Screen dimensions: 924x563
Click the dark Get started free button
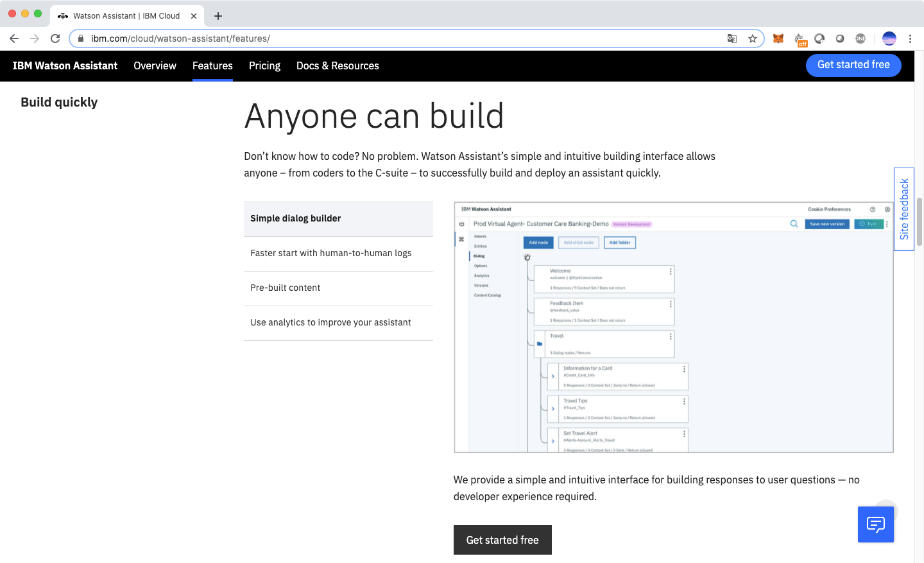[x=502, y=540]
